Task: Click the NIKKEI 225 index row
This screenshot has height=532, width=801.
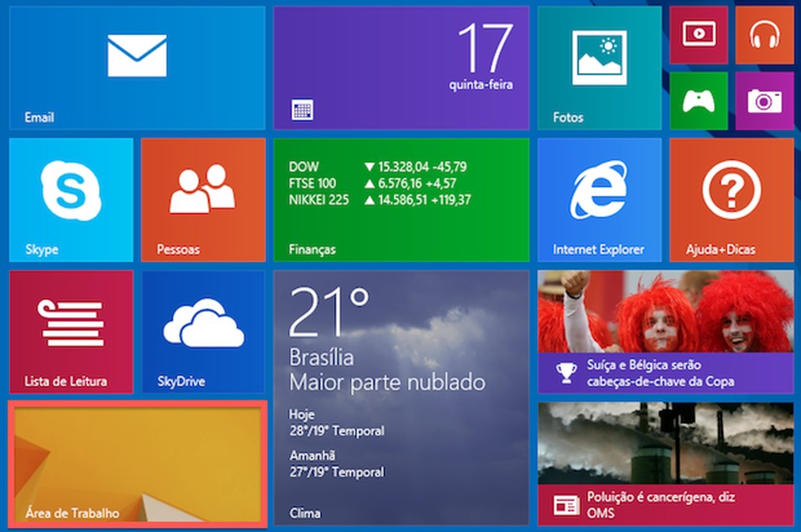Action: (379, 199)
